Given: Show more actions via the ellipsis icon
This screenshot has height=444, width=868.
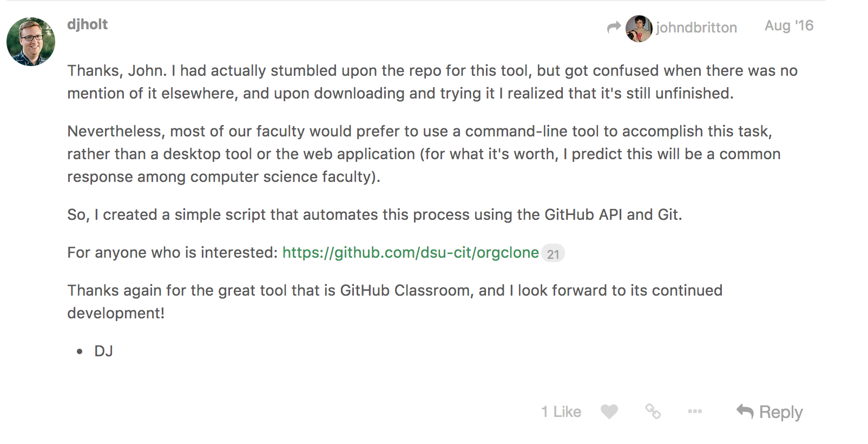Looking at the screenshot, I should [x=695, y=412].
